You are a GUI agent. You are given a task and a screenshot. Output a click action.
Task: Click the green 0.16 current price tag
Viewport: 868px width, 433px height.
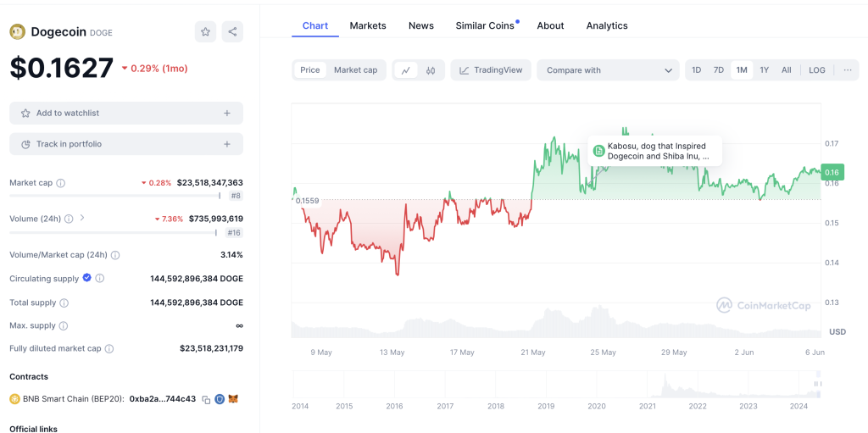tap(832, 172)
